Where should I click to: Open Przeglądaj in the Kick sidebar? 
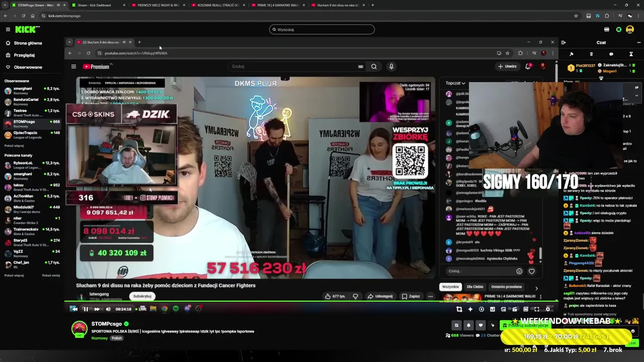(x=24, y=55)
